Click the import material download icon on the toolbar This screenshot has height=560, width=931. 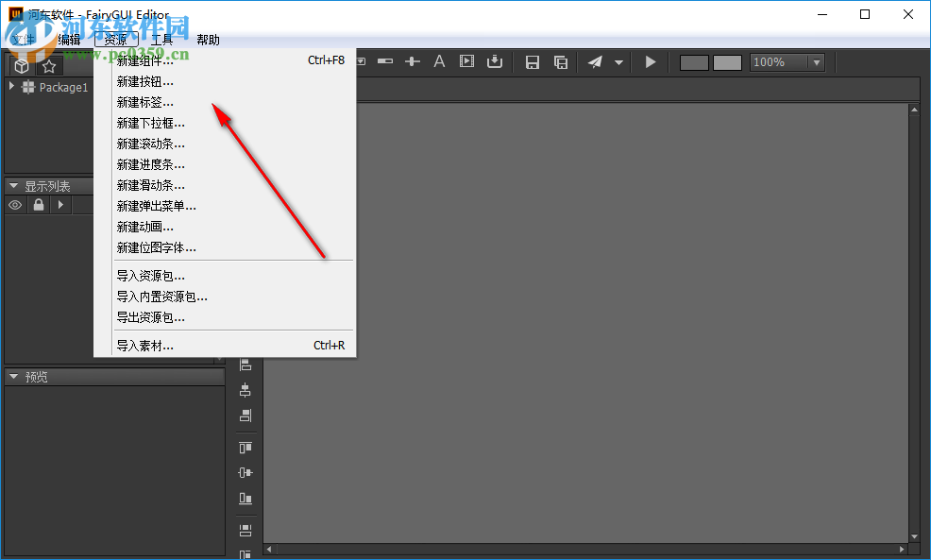(x=496, y=60)
